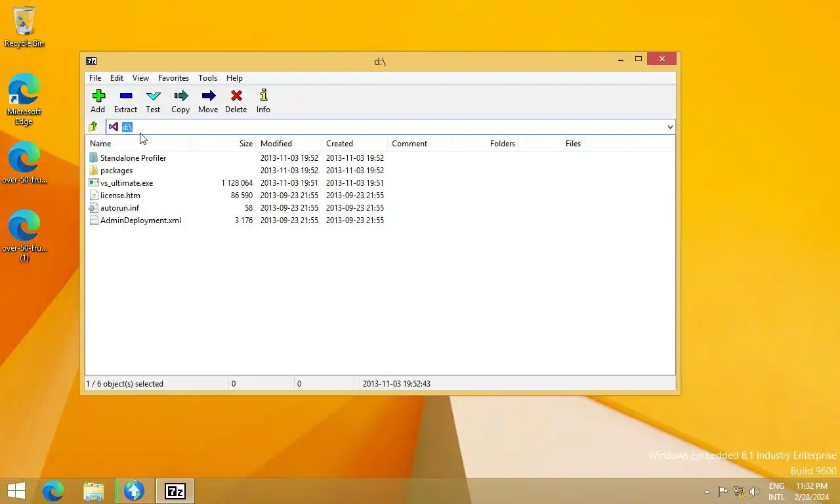Open Edge from the taskbar
This screenshot has height=504, width=840.
pos(53,491)
